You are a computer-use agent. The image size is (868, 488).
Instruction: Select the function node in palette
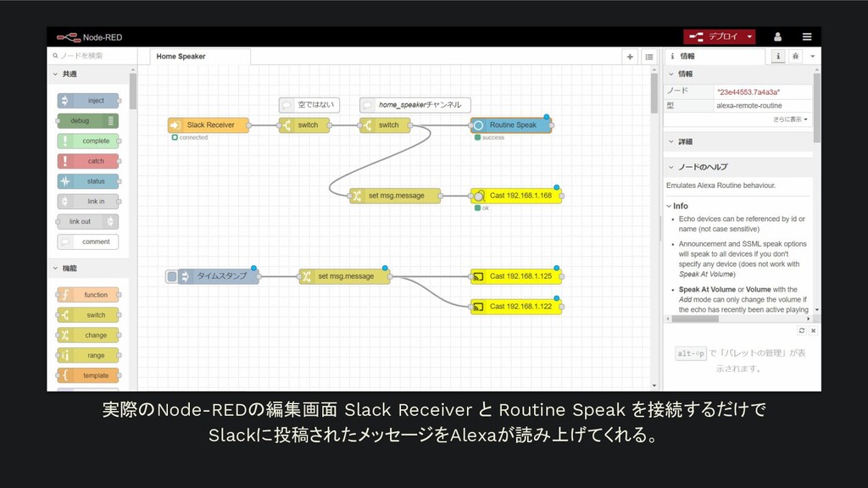tap(88, 295)
